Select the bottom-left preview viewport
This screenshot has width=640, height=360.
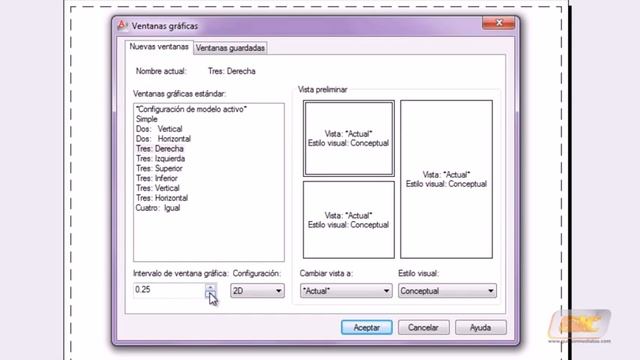click(349, 220)
